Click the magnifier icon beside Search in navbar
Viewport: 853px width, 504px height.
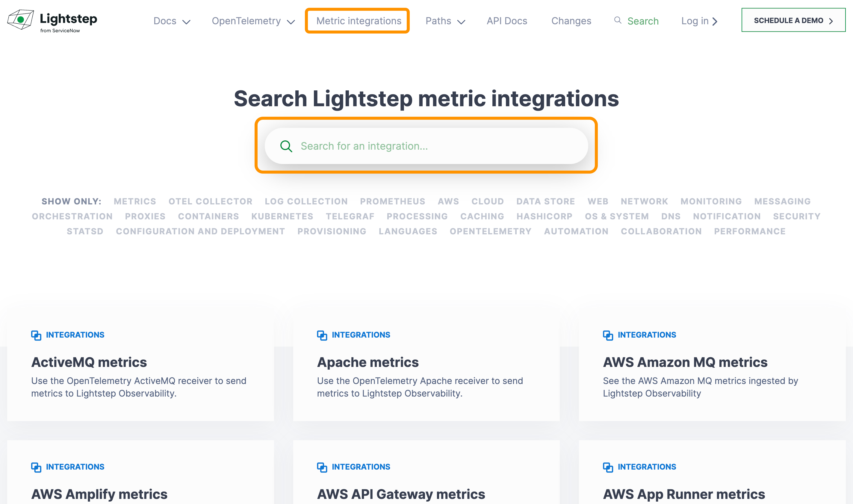click(618, 20)
